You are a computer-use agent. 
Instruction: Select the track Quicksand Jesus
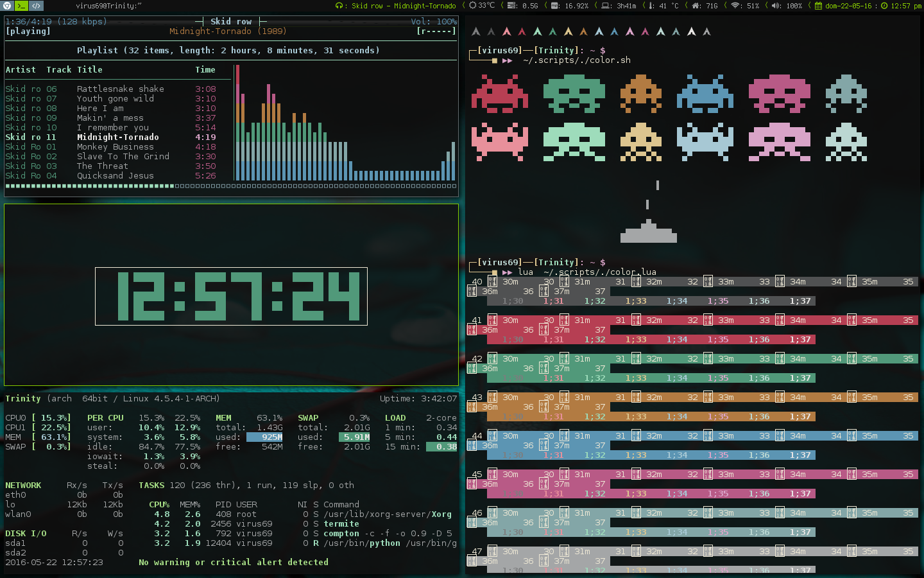(116, 175)
